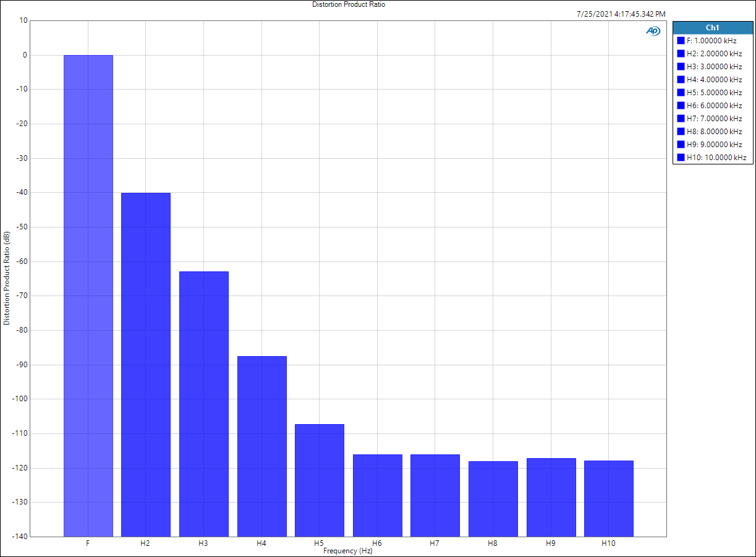The image size is (756, 557).
Task: Click the x-axis tick label 'H4'
Action: pyautogui.click(x=261, y=543)
